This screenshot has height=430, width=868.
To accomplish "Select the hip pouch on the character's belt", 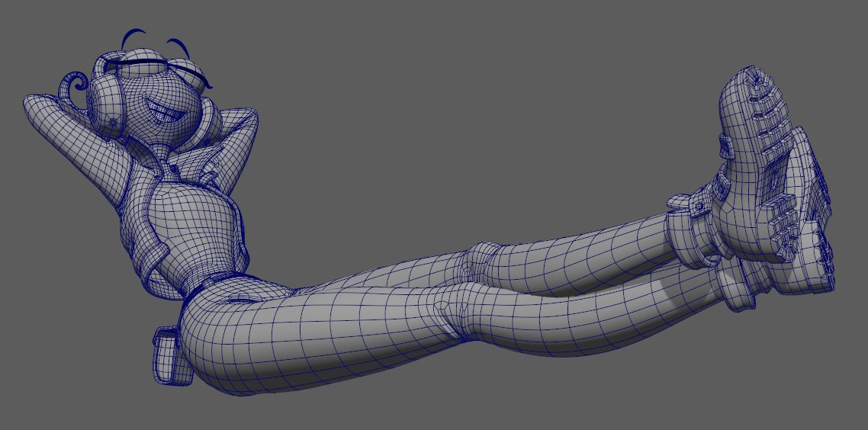I will click(172, 356).
